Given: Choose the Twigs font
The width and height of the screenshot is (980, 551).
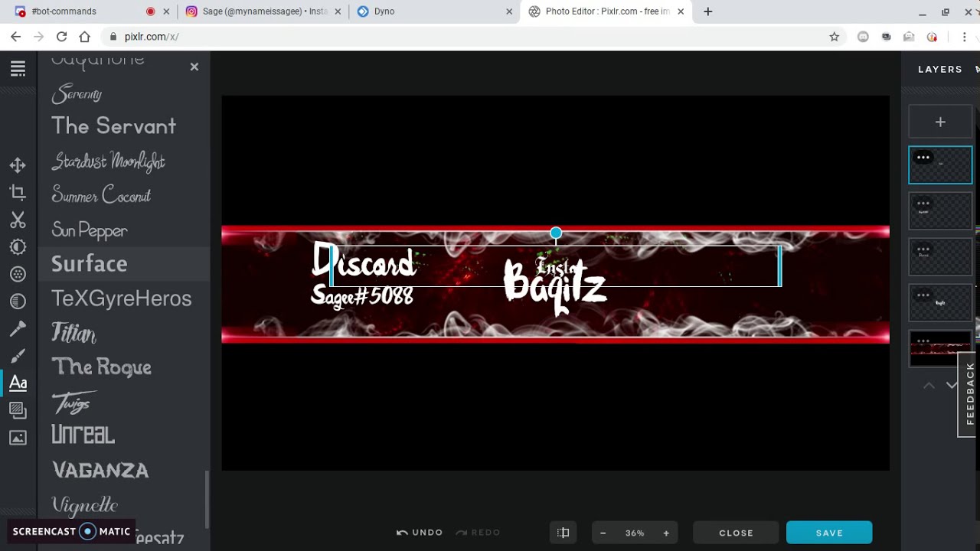Looking at the screenshot, I should (x=74, y=402).
